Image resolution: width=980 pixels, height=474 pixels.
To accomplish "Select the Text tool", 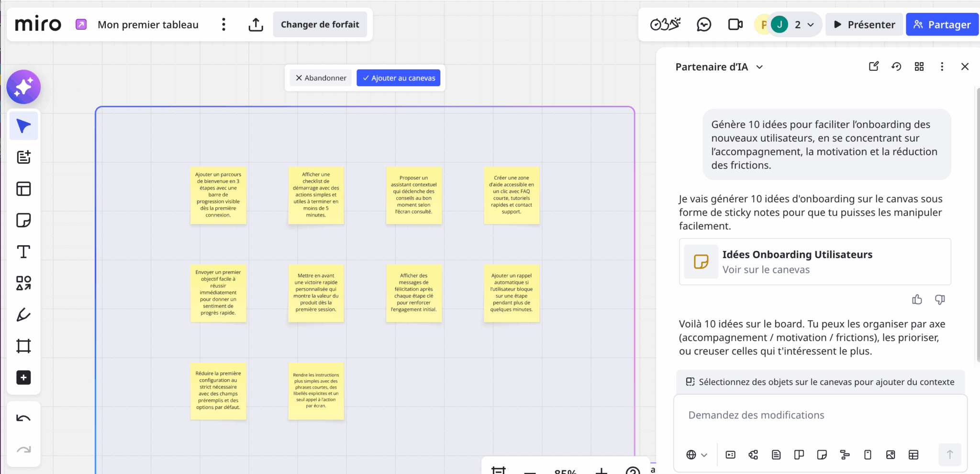I will [23, 252].
